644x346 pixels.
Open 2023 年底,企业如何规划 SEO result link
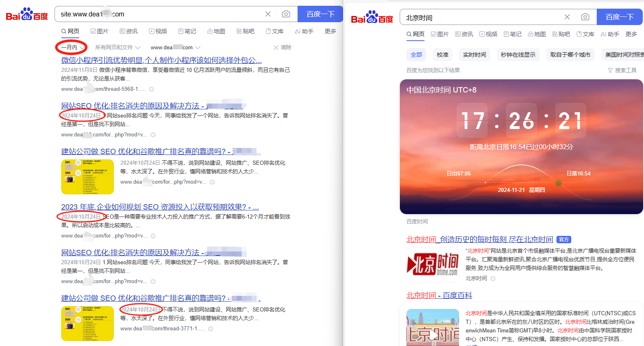click(x=160, y=207)
